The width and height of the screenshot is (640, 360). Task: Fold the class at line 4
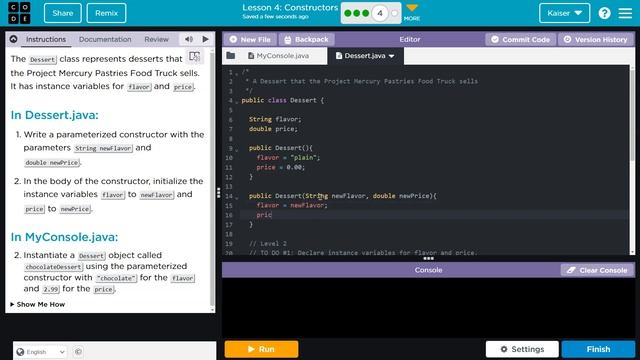tap(237, 102)
